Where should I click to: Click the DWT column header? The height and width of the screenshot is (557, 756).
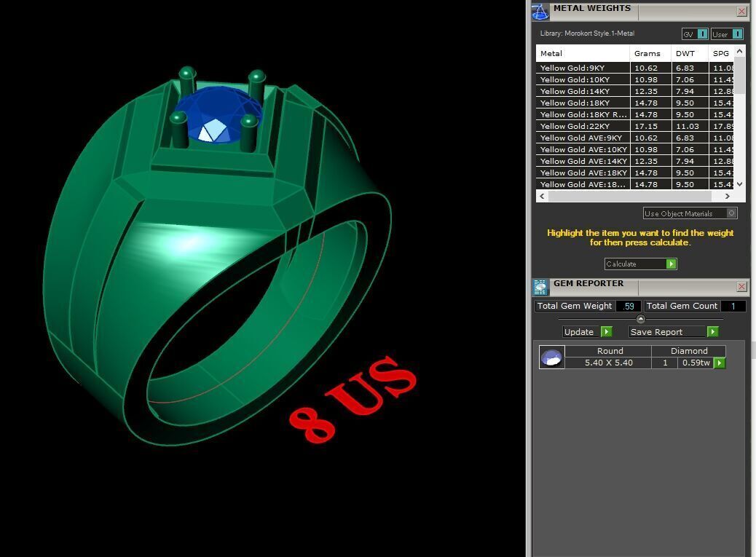(690, 53)
